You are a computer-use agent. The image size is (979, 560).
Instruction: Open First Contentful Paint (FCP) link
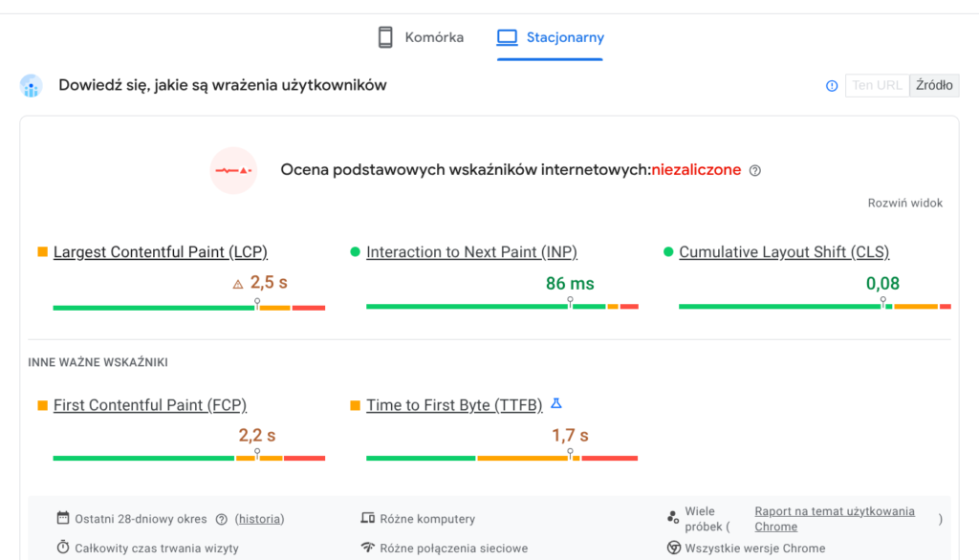click(x=150, y=405)
